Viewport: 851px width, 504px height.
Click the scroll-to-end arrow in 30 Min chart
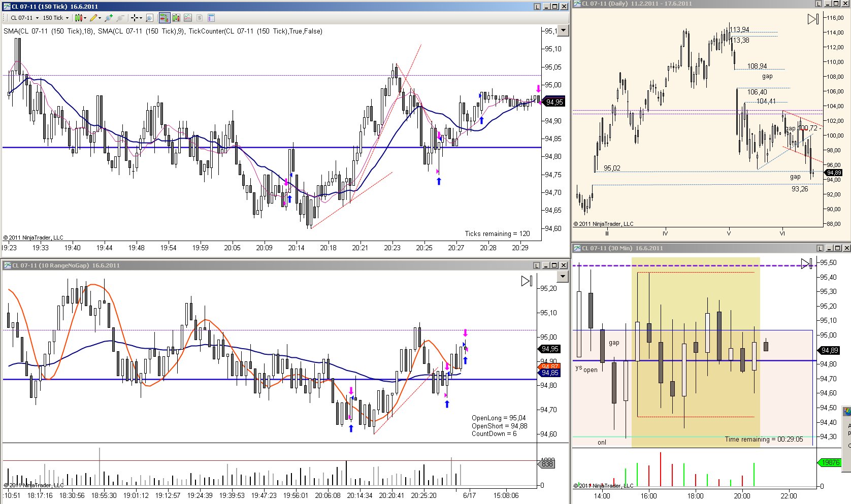(x=806, y=263)
